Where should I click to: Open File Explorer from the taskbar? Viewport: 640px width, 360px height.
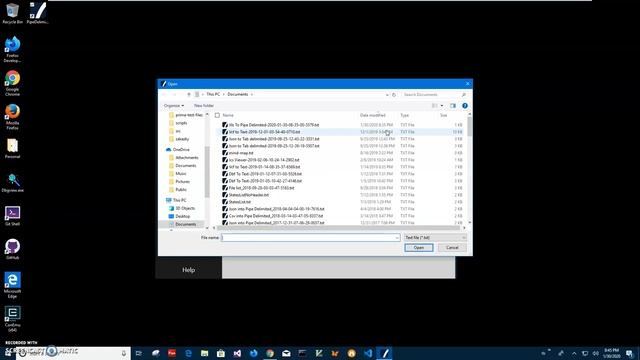point(204,353)
